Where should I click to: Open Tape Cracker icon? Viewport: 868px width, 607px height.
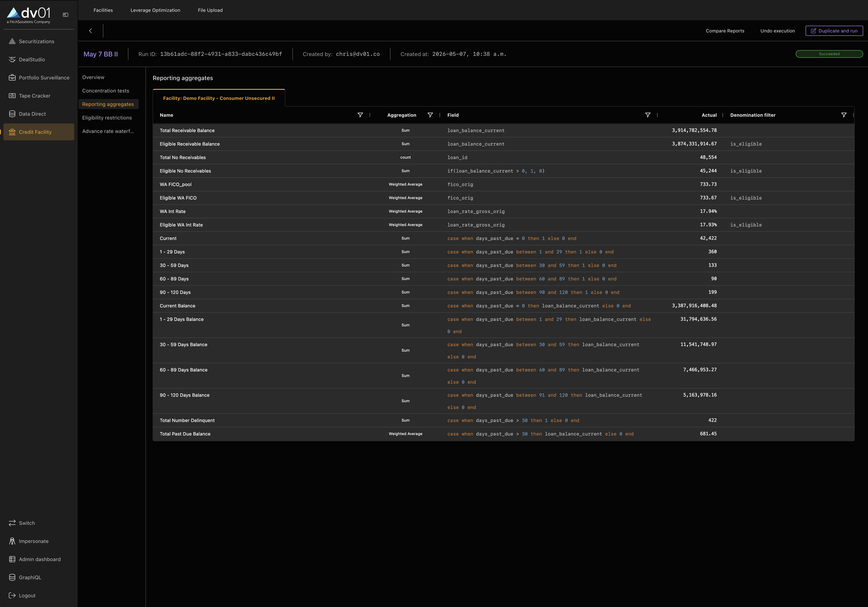point(12,96)
